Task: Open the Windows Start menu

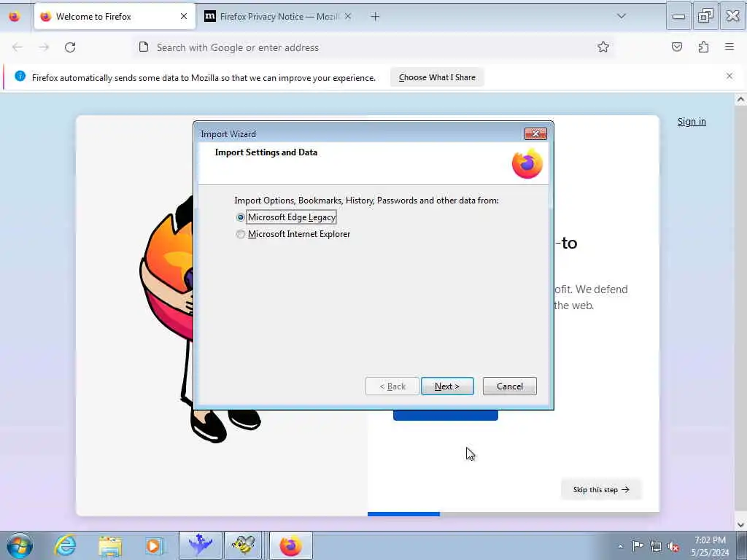Action: coord(20,545)
